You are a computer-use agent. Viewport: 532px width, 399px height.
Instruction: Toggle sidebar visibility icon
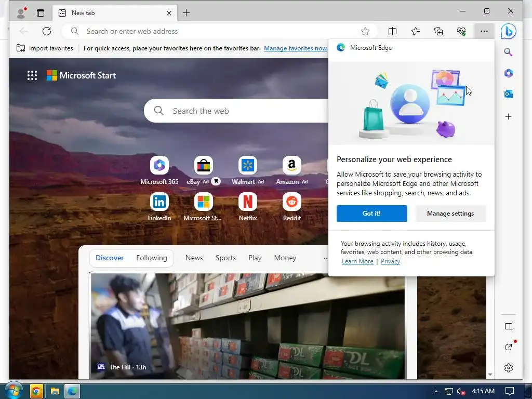click(508, 326)
